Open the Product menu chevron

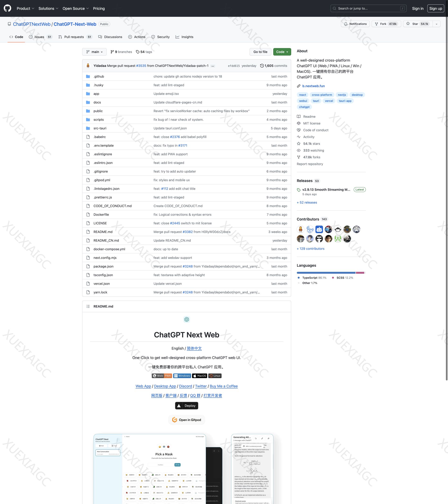point(33,8)
